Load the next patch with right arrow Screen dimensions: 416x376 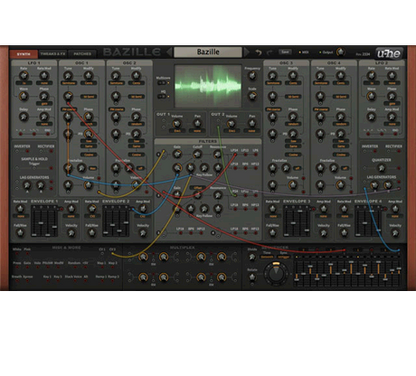pos(246,52)
